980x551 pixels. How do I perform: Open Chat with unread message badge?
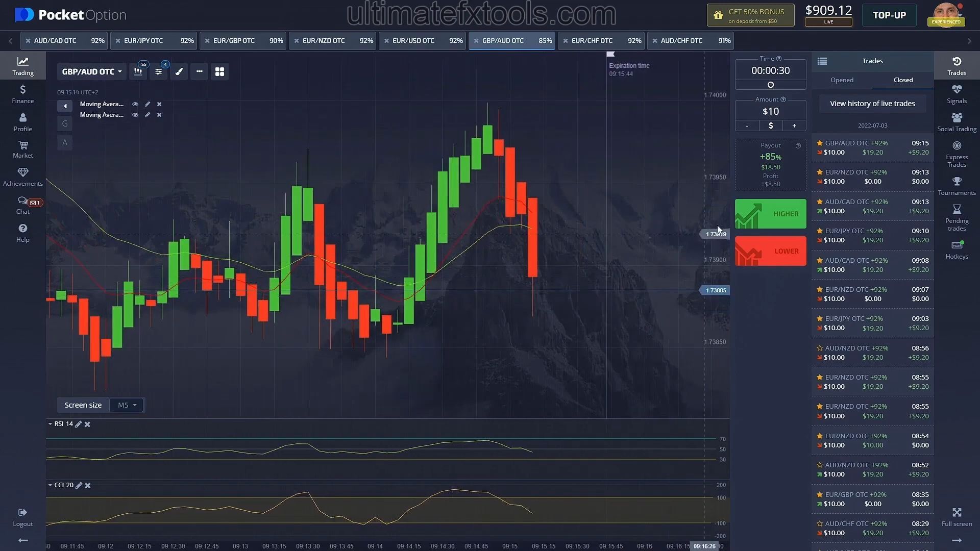pyautogui.click(x=22, y=205)
